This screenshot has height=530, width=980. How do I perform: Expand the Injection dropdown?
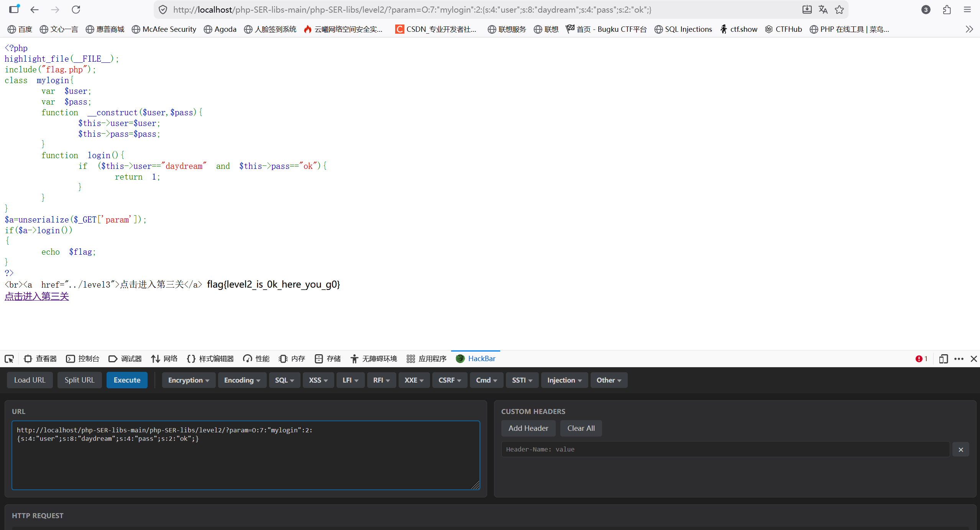coord(564,380)
